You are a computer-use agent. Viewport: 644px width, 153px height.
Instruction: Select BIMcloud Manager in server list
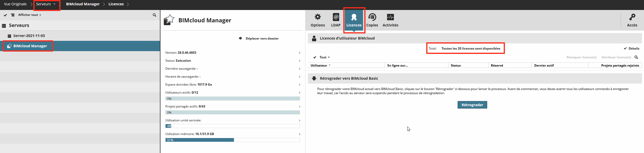[x=80, y=46]
